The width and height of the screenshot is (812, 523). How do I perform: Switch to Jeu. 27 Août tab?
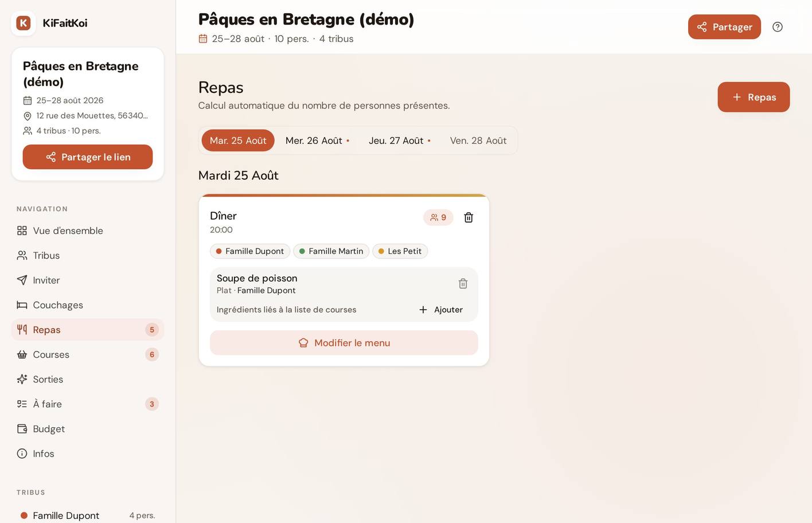[x=400, y=140]
